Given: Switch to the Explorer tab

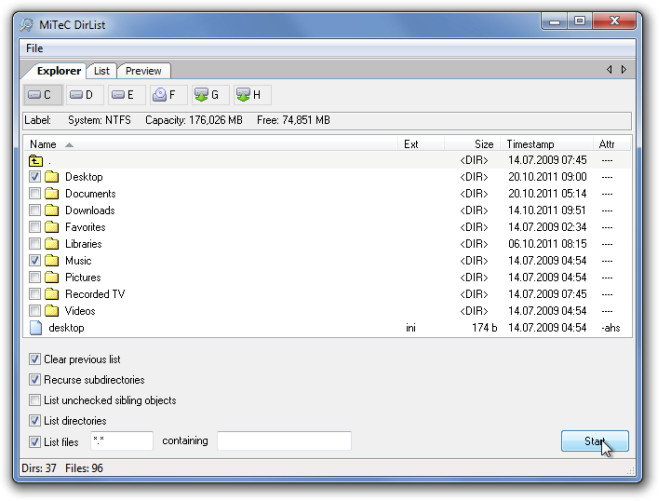Looking at the screenshot, I should (x=59, y=71).
